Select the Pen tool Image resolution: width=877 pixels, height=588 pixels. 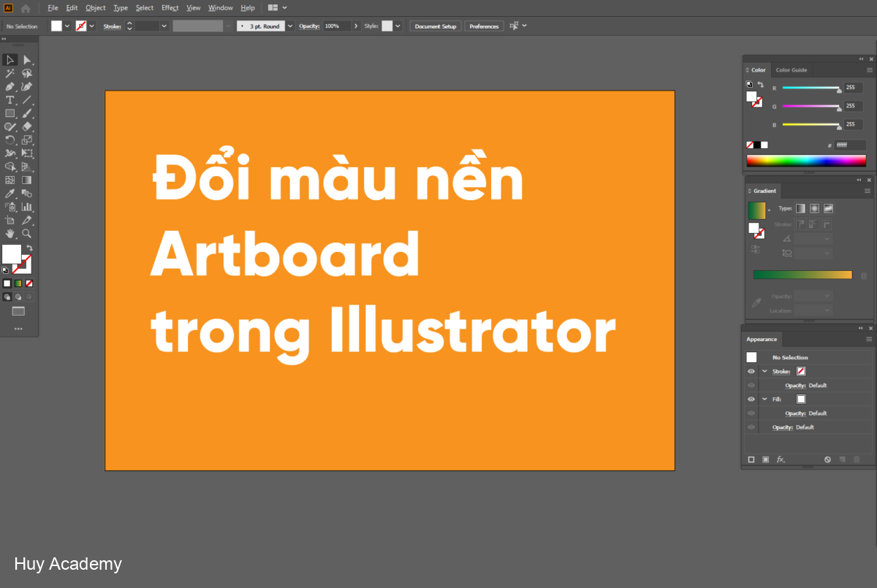tap(10, 86)
